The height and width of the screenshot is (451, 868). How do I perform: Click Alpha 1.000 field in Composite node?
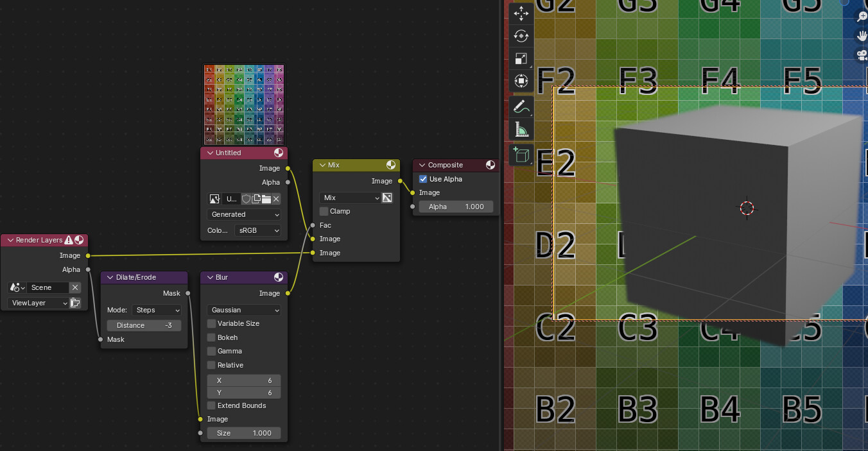456,207
